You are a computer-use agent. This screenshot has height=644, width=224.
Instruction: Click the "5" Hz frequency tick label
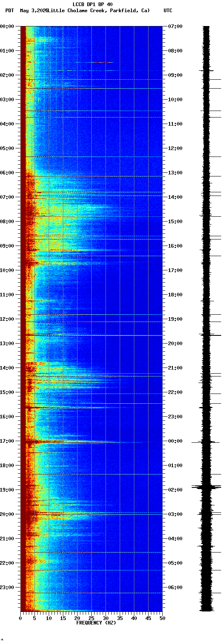click(34, 618)
